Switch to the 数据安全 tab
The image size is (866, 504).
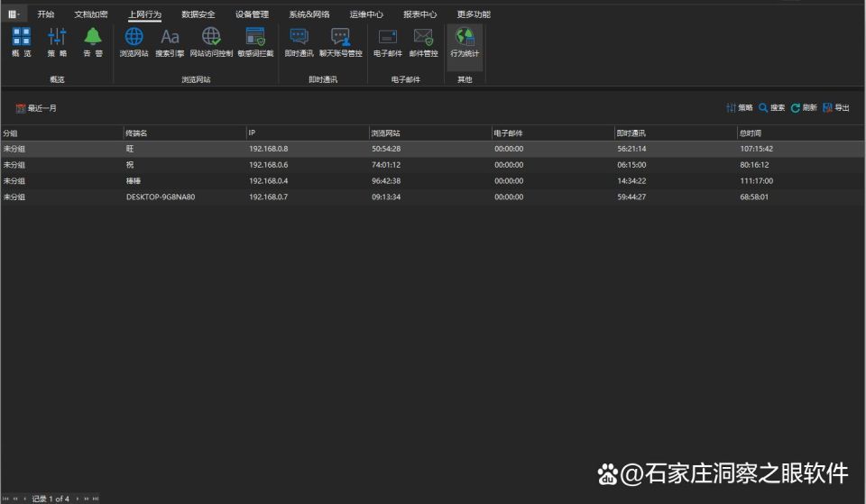(198, 14)
